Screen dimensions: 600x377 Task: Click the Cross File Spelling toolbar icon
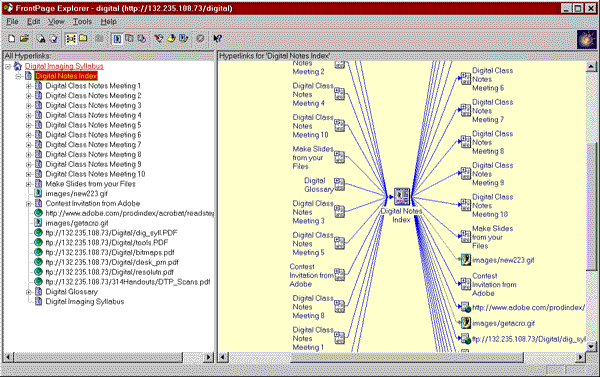54,39
